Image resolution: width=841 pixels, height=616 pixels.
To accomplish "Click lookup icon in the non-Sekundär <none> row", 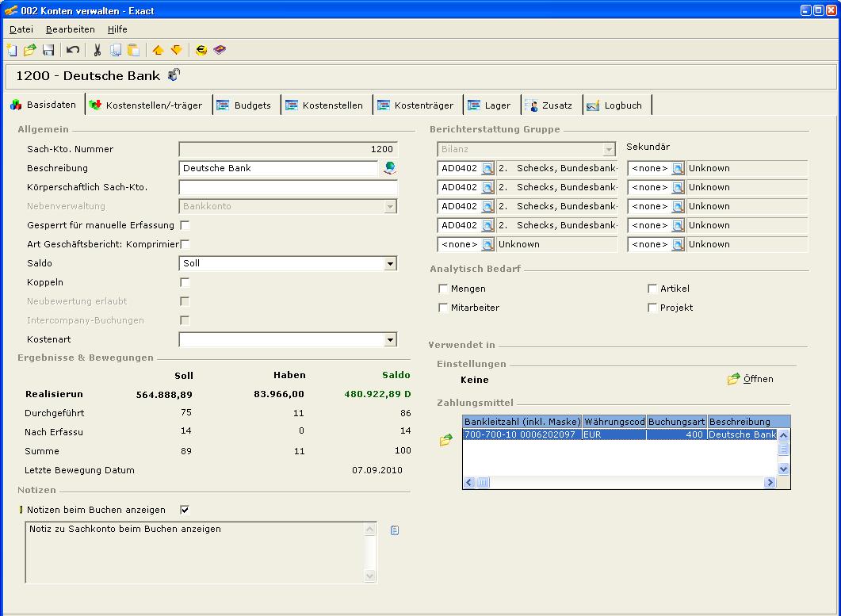I will [x=487, y=245].
